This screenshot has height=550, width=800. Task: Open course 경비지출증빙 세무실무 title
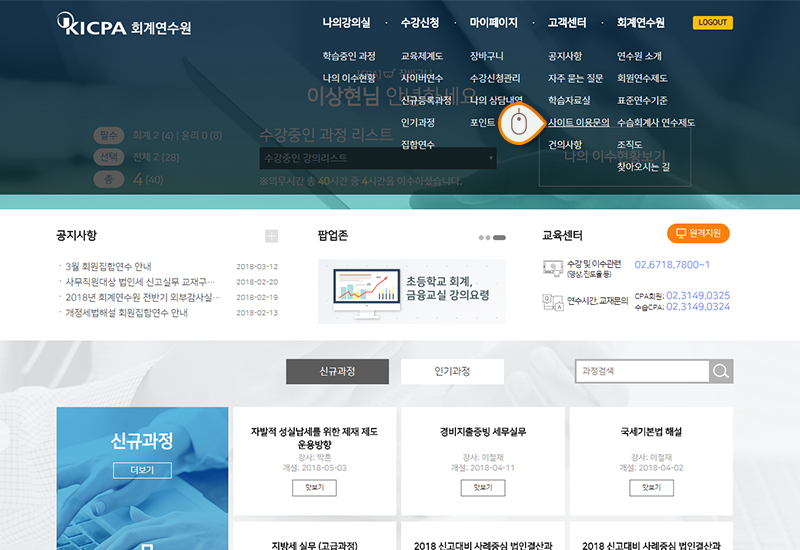coord(483,432)
